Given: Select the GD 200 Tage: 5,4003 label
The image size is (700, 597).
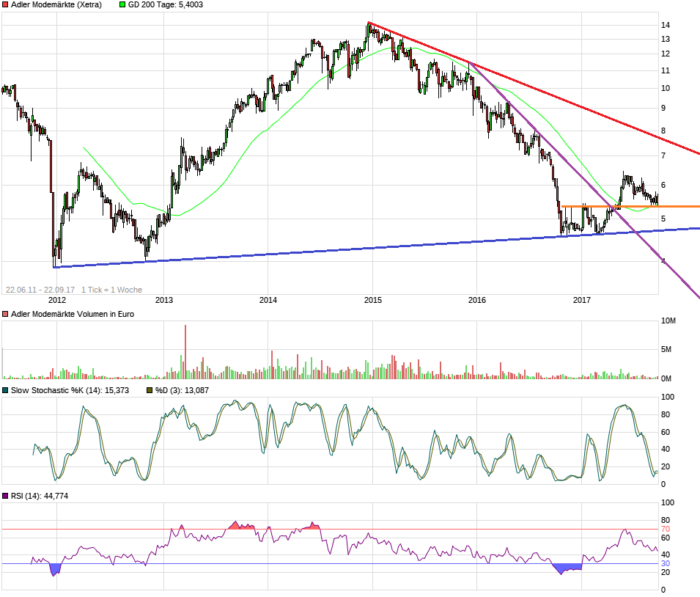Looking at the screenshot, I should (x=166, y=4).
